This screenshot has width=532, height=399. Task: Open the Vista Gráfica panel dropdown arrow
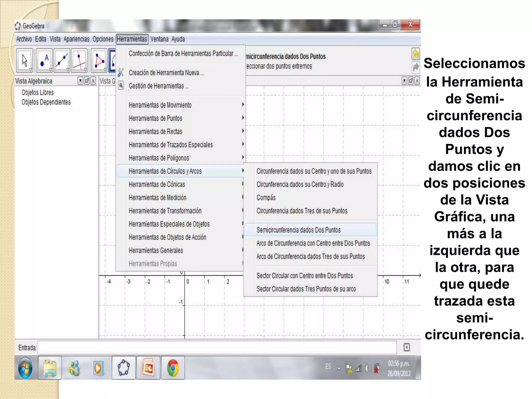tap(404, 81)
